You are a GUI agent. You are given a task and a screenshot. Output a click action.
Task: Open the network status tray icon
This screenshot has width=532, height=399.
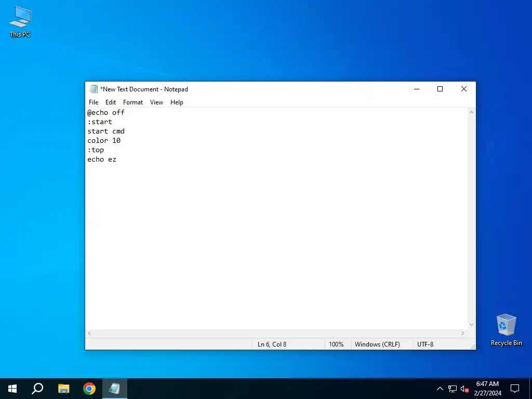click(453, 389)
